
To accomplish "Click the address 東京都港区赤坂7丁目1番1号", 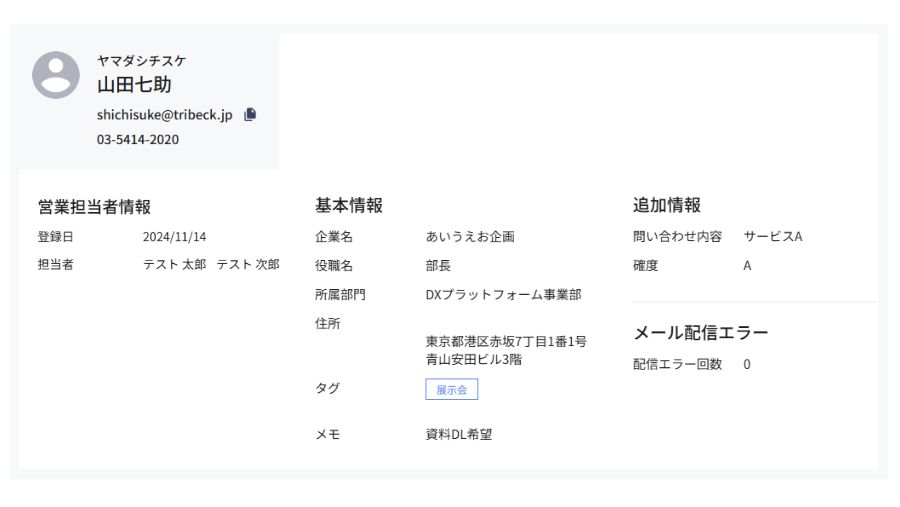I will pyautogui.click(x=506, y=342).
